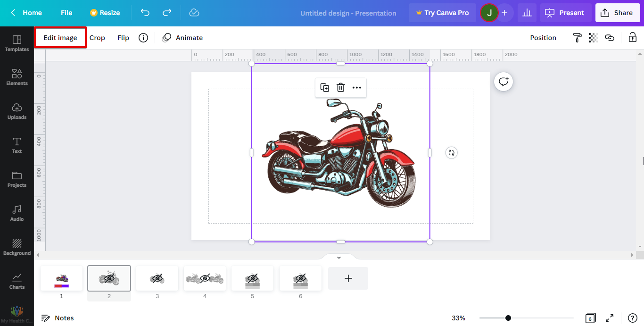The image size is (644, 326).
Task: Click the zoom slider handle
Action: pyautogui.click(x=508, y=318)
